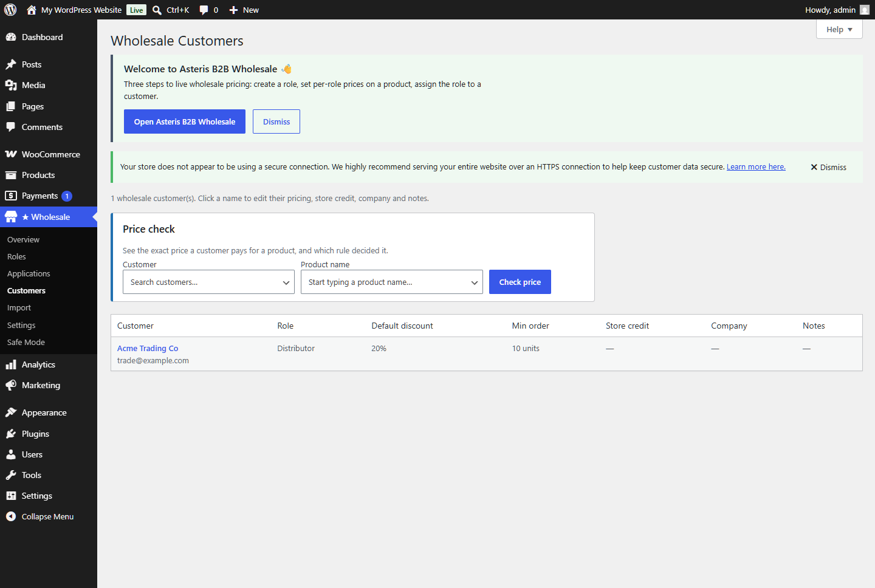Click the WooCommerce logo icon
The height and width of the screenshot is (588, 875).
click(x=11, y=154)
